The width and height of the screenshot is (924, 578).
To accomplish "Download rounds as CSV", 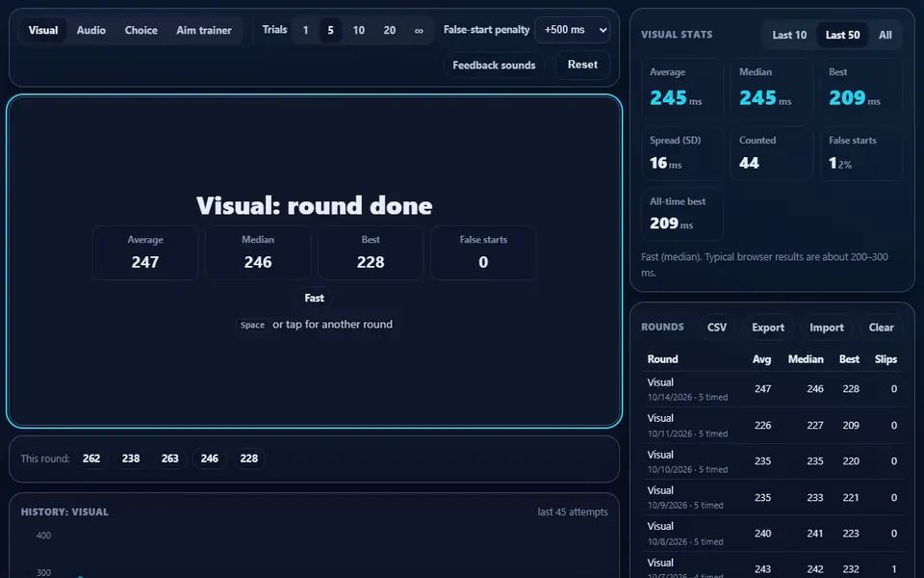I will 716,328.
